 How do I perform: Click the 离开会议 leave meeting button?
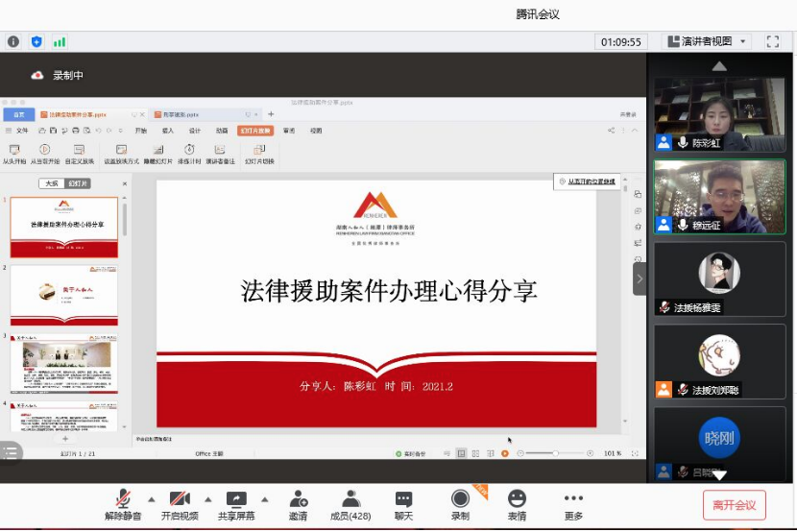[x=734, y=504]
